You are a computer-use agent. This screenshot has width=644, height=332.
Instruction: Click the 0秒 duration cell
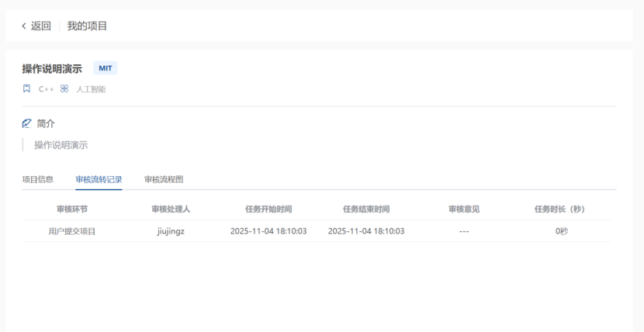coord(561,231)
